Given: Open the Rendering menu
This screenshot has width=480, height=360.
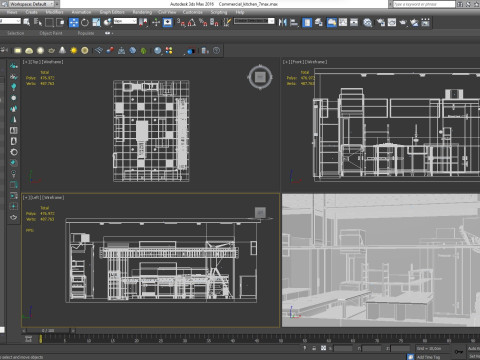Looking at the screenshot, I should pyautogui.click(x=142, y=12).
